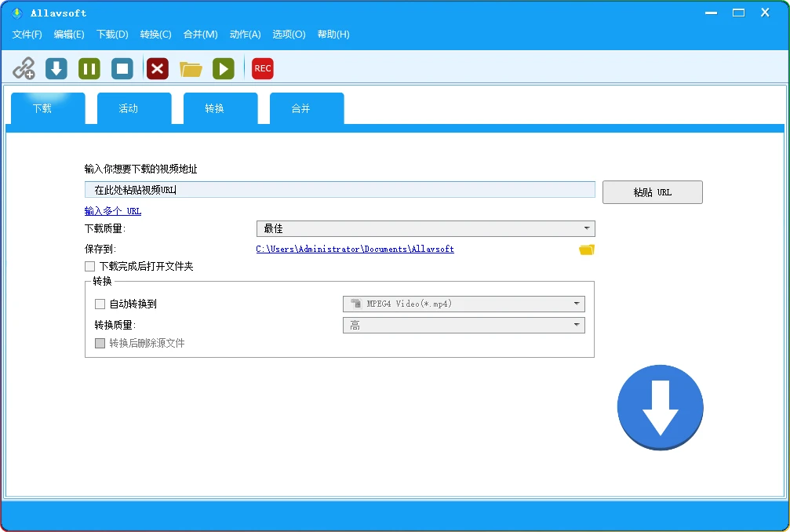
Task: Open the C:\Users\Administrator\Documents\Allavsoft path link
Action: click(x=355, y=249)
